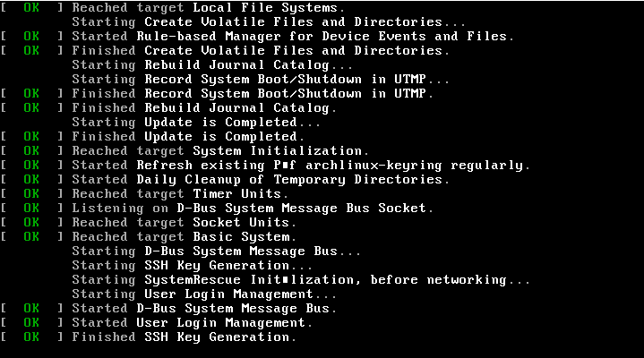Click the 'Starting SSH Key Generation' line
The image size is (644, 358).
click(193, 266)
